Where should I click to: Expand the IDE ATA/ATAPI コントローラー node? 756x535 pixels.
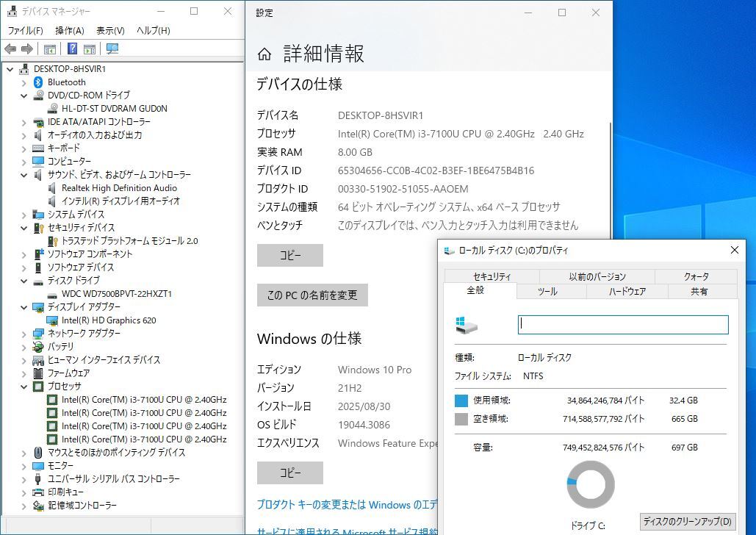24,122
